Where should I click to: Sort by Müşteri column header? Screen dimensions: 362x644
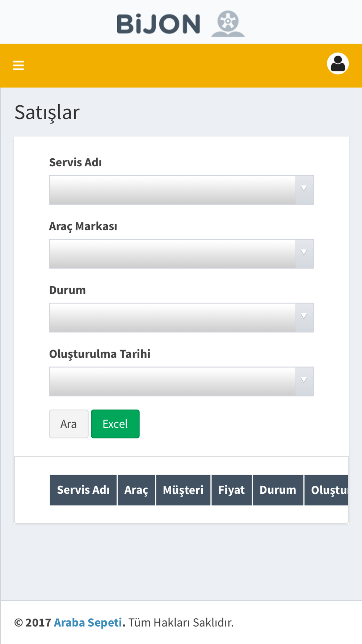(183, 490)
